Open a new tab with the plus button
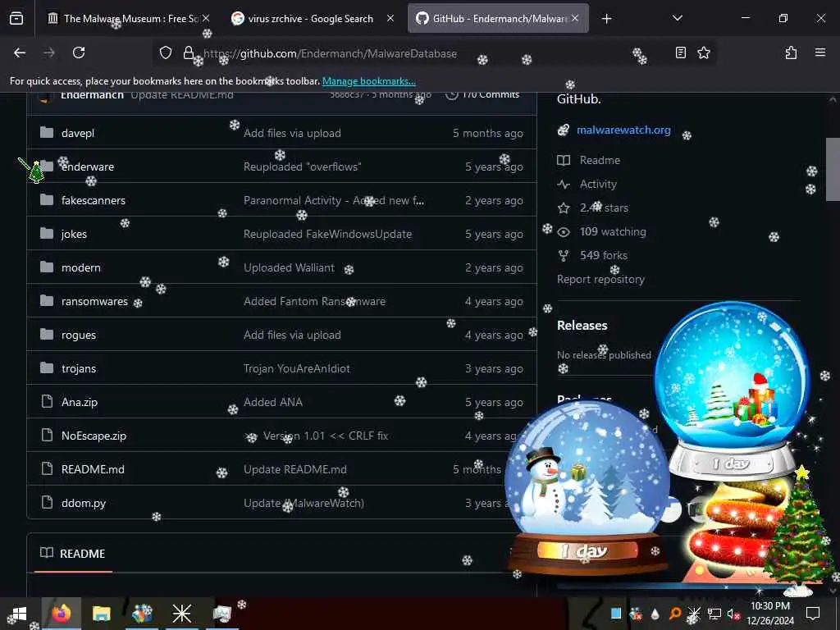840x630 pixels. [606, 19]
